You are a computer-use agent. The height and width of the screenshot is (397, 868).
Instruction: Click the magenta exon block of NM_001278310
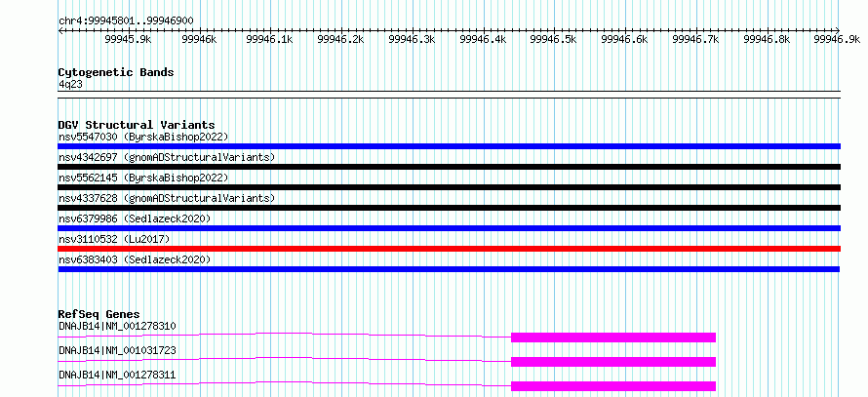(x=613, y=337)
